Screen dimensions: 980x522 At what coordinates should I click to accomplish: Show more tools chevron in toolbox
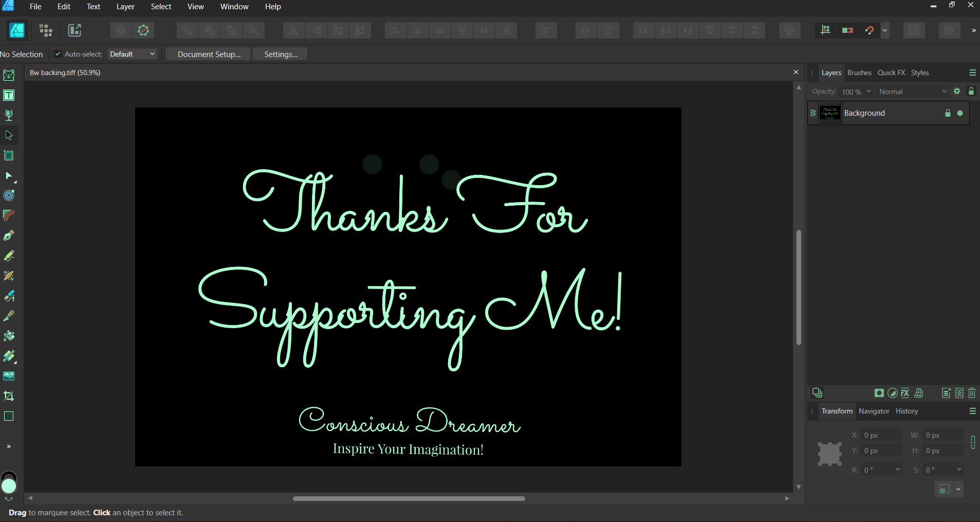click(x=9, y=446)
